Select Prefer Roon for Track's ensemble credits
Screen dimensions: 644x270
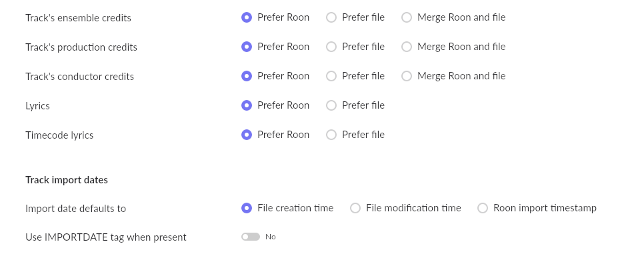[247, 18]
